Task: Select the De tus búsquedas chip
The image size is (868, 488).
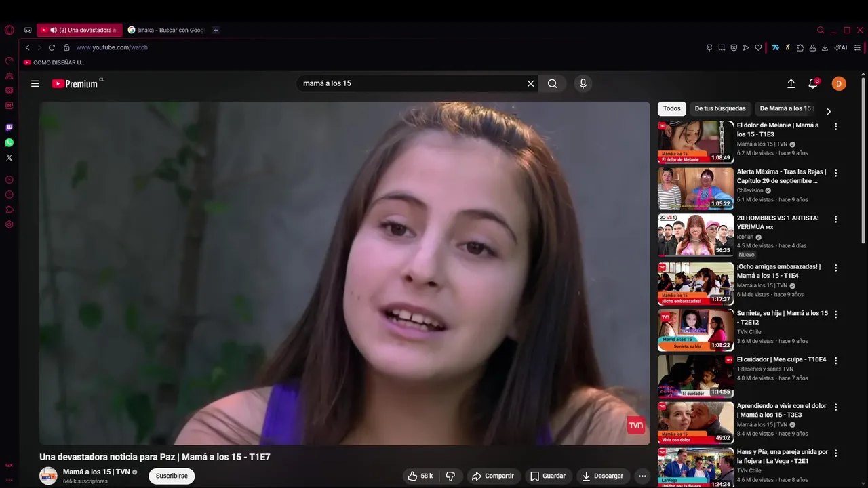Action: pyautogui.click(x=720, y=108)
